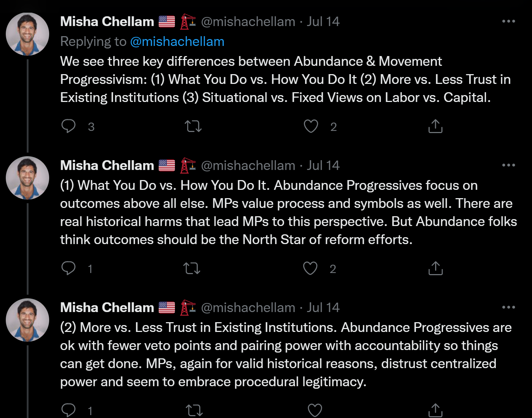The height and width of the screenshot is (418, 532).
Task: Share the North Star outcomes tweet
Action: [435, 268]
